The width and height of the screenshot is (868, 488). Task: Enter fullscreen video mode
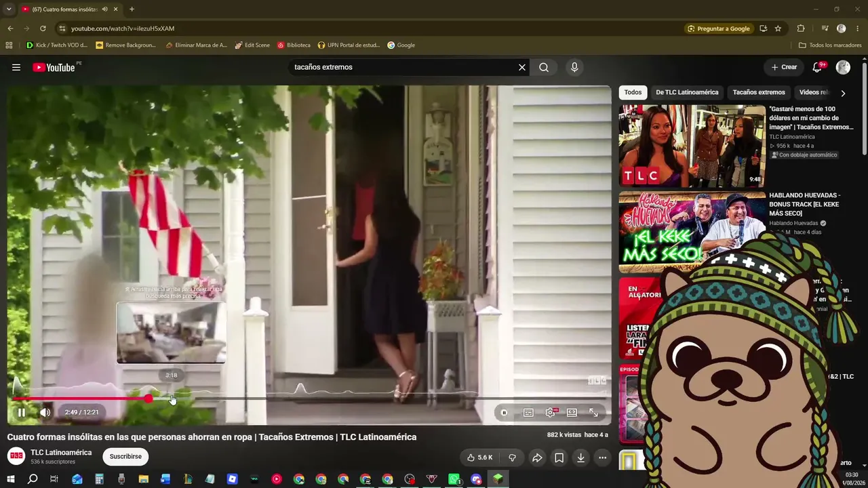pyautogui.click(x=593, y=412)
